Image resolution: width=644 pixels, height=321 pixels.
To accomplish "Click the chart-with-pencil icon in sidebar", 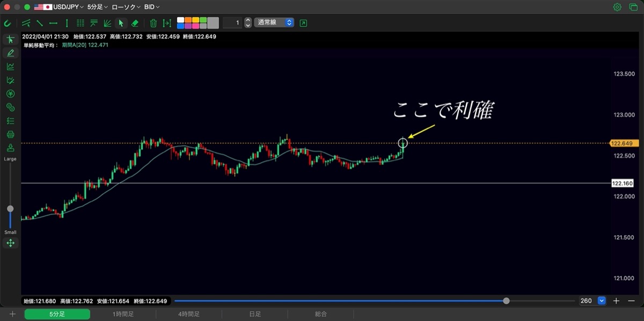I will (10, 81).
